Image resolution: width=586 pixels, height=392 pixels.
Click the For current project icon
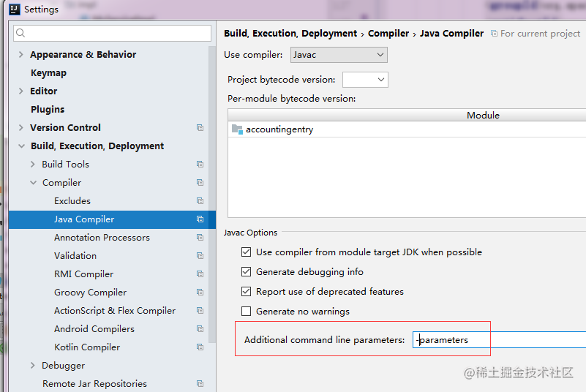pos(494,34)
